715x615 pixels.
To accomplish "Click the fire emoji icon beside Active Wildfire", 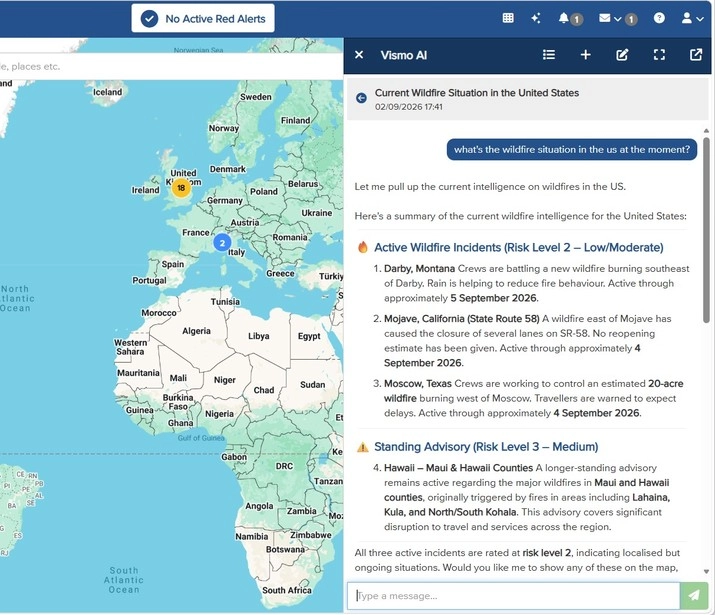I will (363, 247).
